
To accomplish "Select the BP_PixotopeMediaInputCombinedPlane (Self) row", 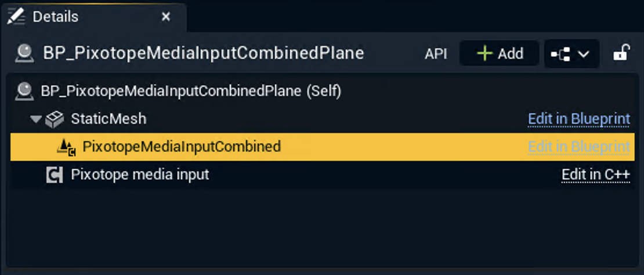I will click(191, 91).
